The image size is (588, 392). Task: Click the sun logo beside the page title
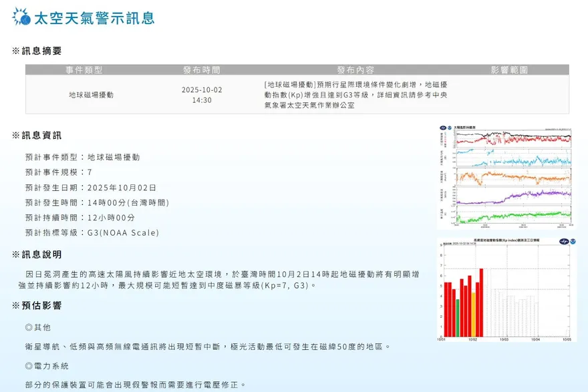pyautogui.click(x=21, y=17)
